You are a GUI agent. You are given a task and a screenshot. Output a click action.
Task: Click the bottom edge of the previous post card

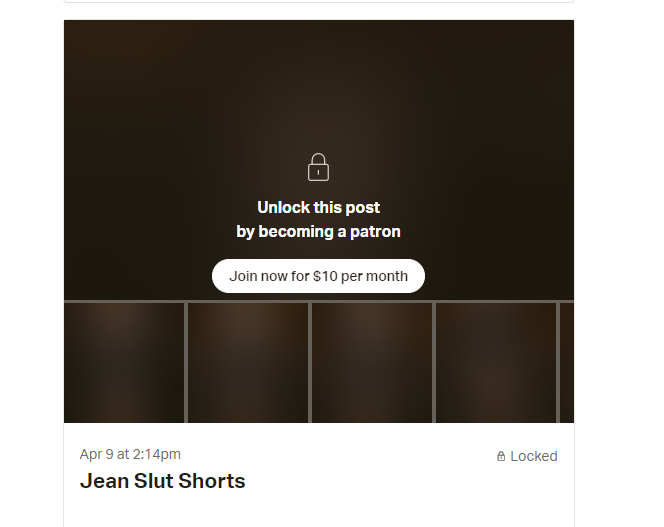click(x=319, y=1)
